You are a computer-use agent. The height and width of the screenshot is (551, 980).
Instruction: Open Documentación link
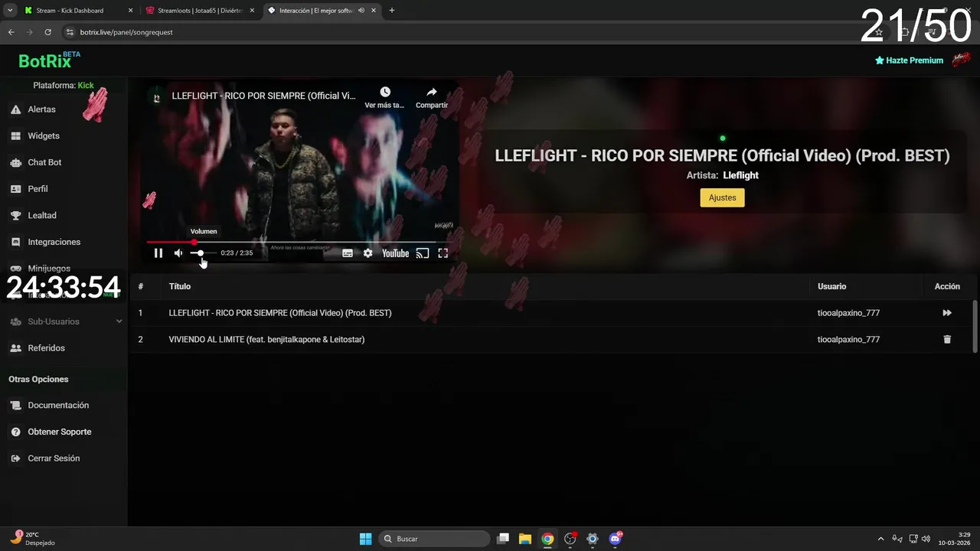click(58, 406)
